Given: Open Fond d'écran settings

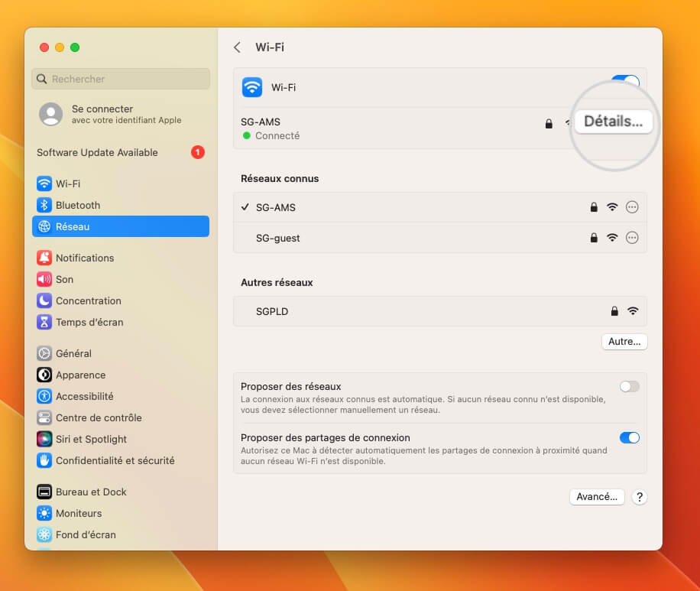Looking at the screenshot, I should [x=121, y=534].
